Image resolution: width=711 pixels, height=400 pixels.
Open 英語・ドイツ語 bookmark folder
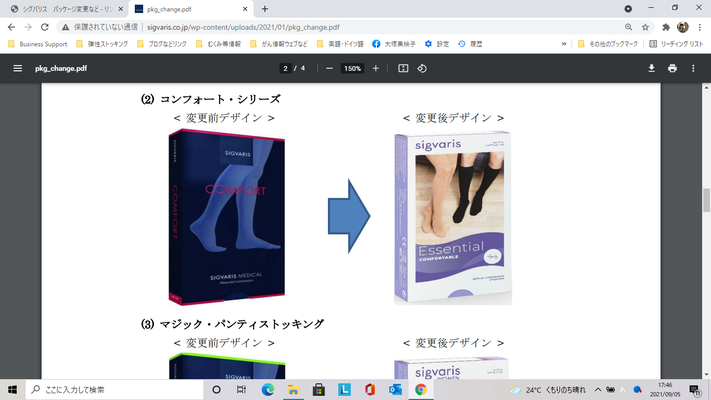click(x=340, y=44)
